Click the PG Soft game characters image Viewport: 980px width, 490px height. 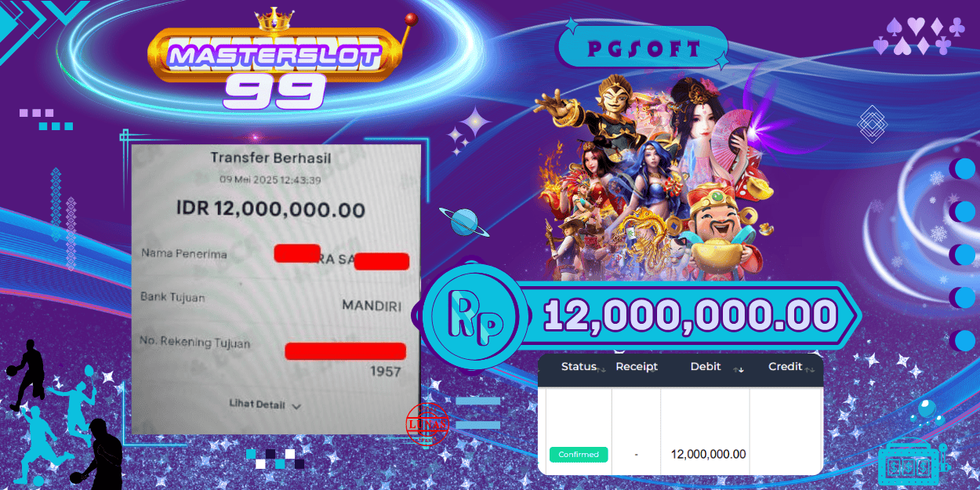point(652,176)
